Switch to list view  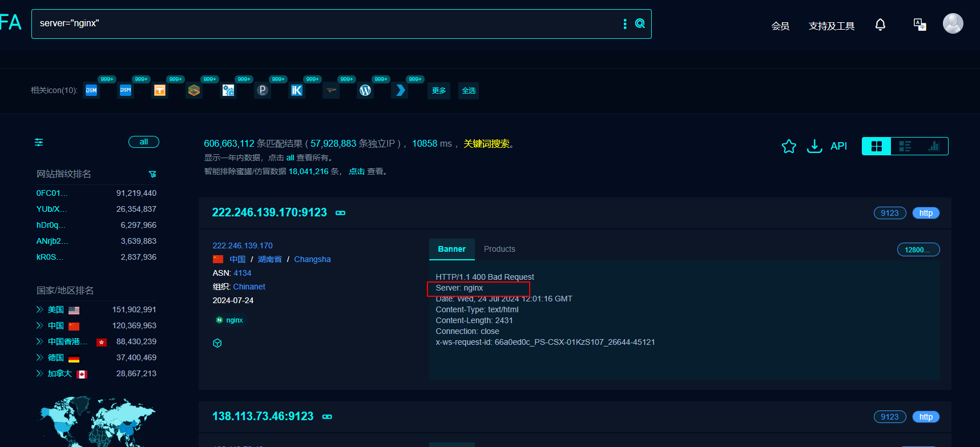click(905, 146)
